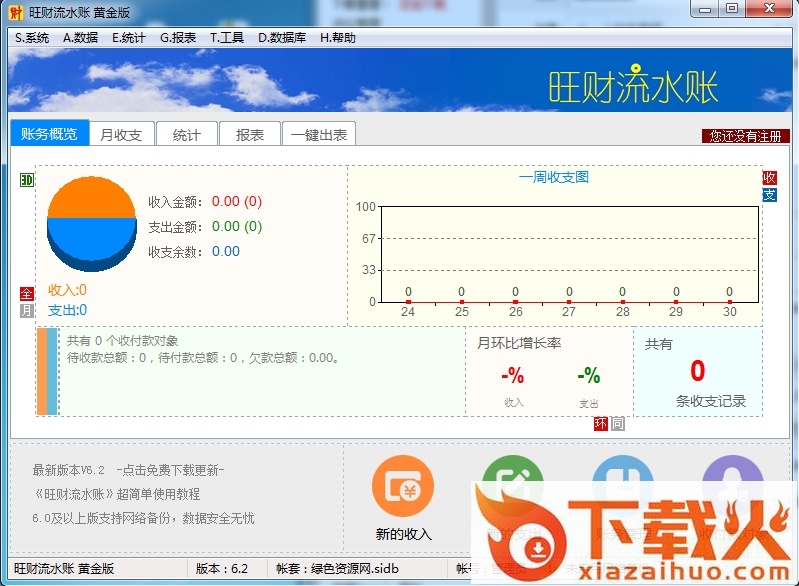Maximize the 旺财流水账 window
Image resolution: width=799 pixels, height=586 pixels.
pyautogui.click(x=732, y=9)
